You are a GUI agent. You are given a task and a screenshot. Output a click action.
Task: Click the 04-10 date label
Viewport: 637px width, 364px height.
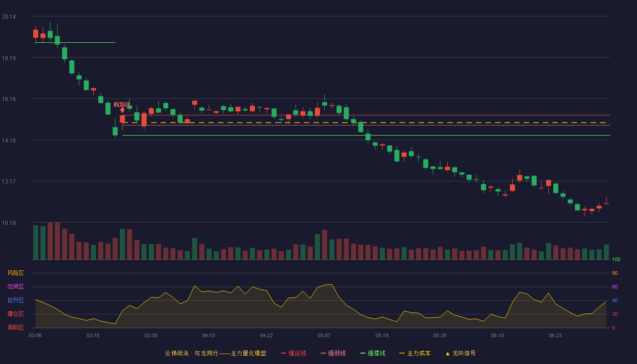208,335
